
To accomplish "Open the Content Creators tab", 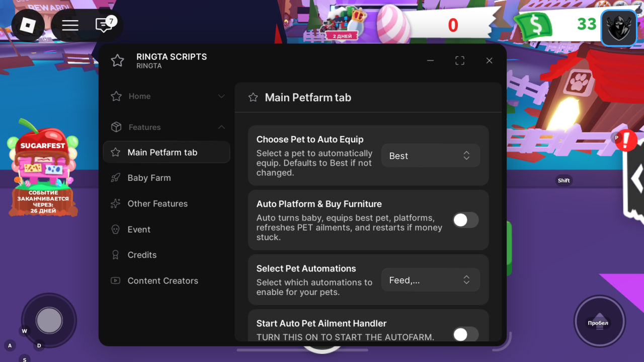I will pyautogui.click(x=167, y=280).
